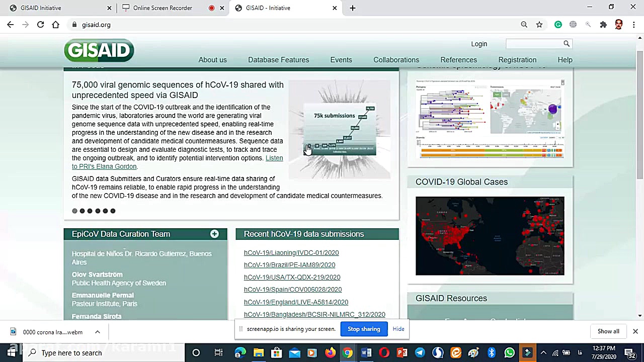The image size is (644, 362).
Task: Open the Windows Start menu
Action: 11,353
